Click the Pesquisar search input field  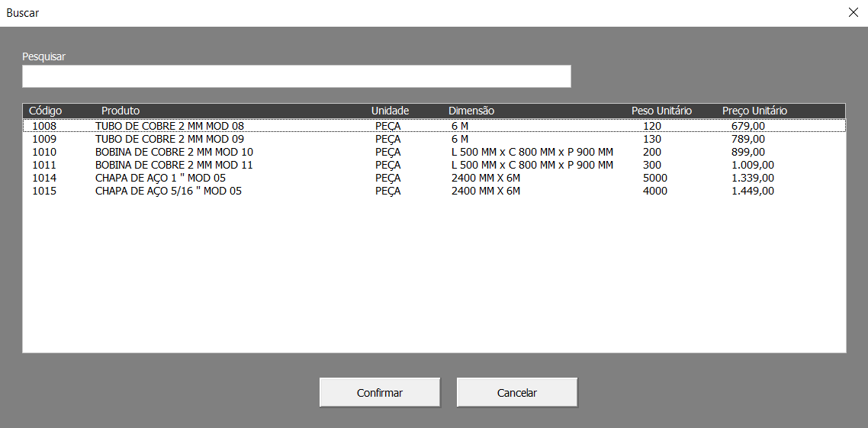(296, 76)
